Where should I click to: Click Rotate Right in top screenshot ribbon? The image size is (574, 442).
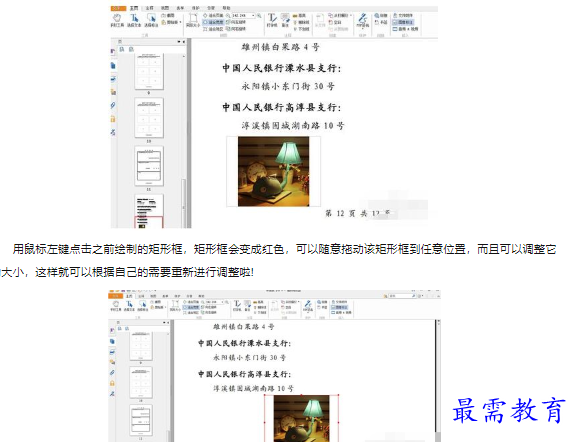pos(236,29)
